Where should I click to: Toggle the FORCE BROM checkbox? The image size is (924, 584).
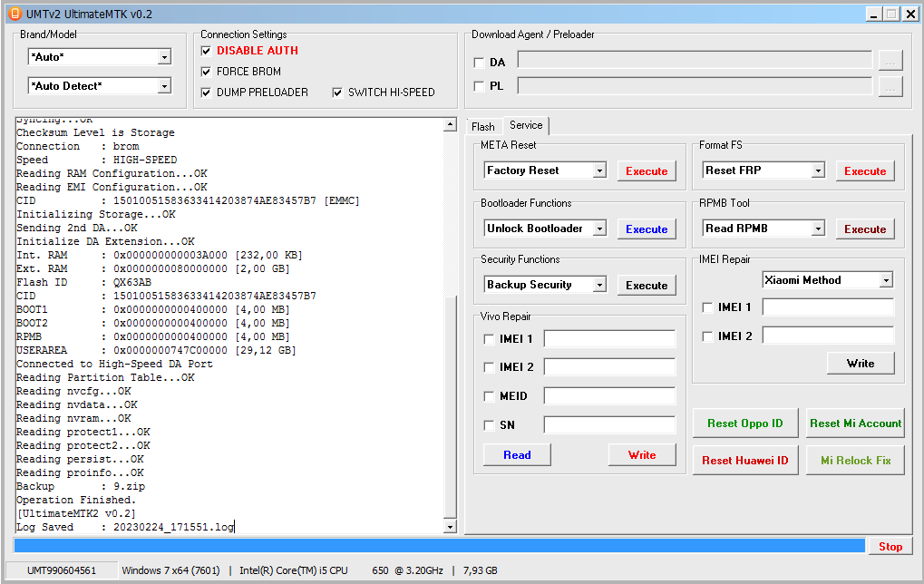tap(206, 72)
